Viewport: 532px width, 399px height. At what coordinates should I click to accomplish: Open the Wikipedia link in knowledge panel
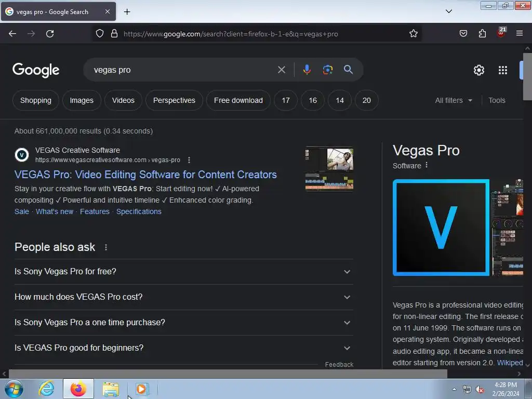(510, 363)
